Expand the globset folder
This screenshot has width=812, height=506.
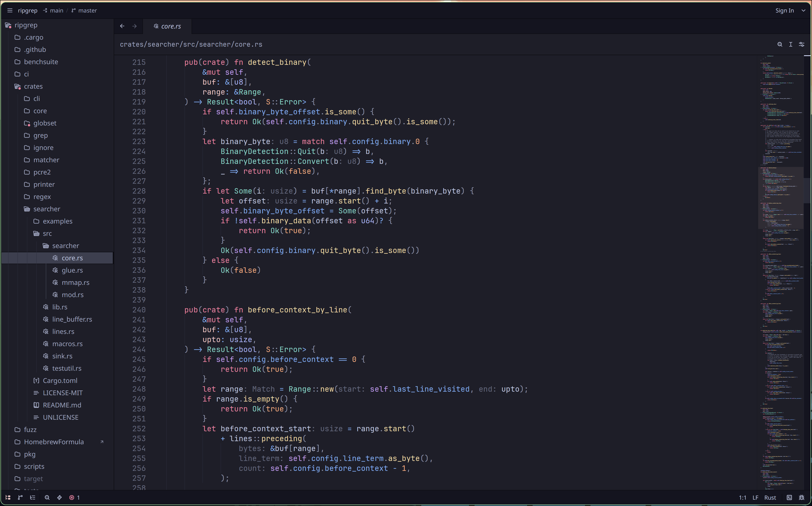point(58,123)
